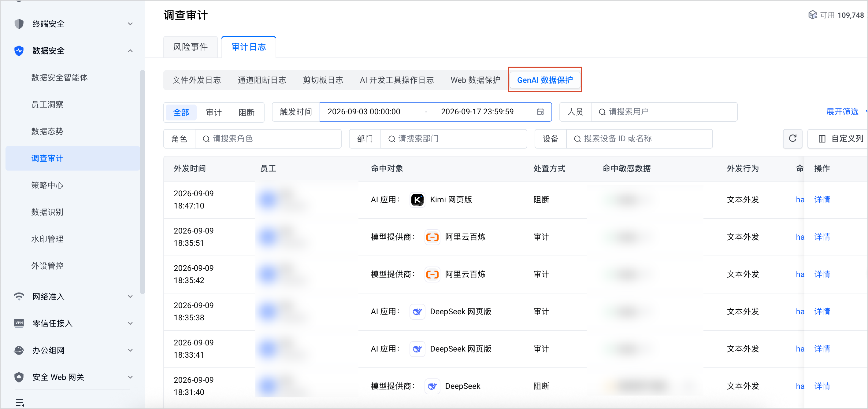Filter logs by 阻断 only
Screen dimensions: 868x409
(x=246, y=112)
